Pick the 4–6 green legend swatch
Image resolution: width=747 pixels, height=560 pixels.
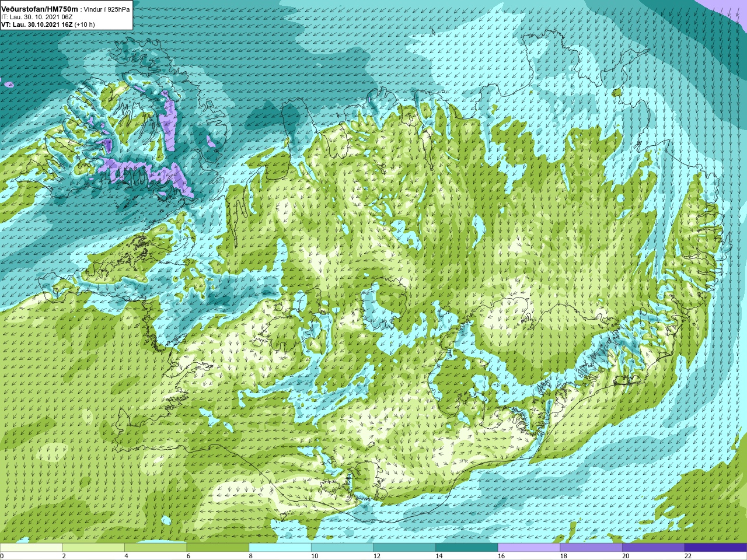point(155,548)
